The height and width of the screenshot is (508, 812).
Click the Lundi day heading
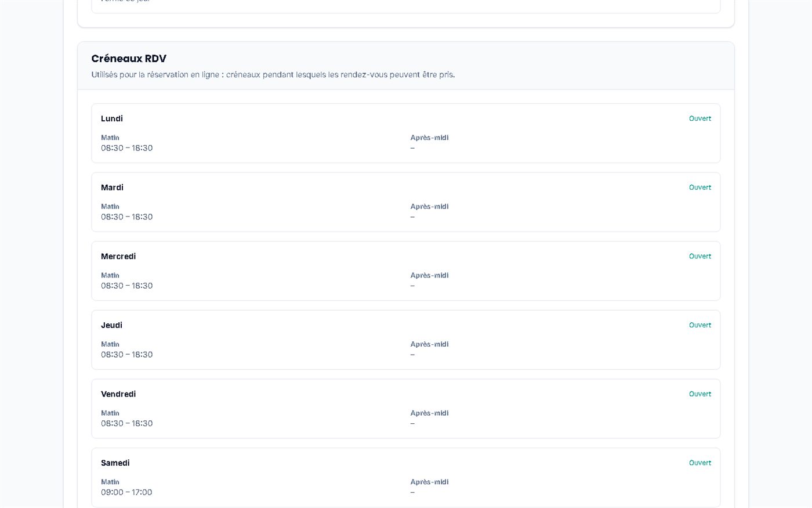point(112,118)
